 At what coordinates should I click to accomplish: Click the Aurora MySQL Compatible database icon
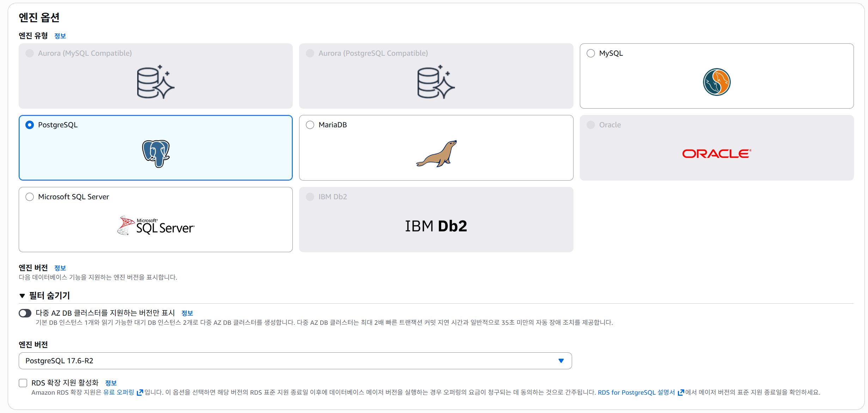click(x=156, y=82)
